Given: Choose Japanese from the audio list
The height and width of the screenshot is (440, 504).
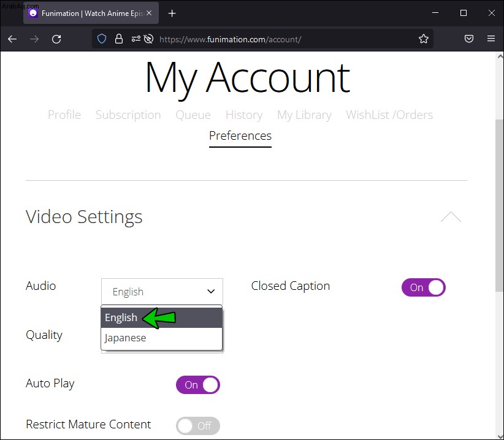Looking at the screenshot, I should (161, 338).
